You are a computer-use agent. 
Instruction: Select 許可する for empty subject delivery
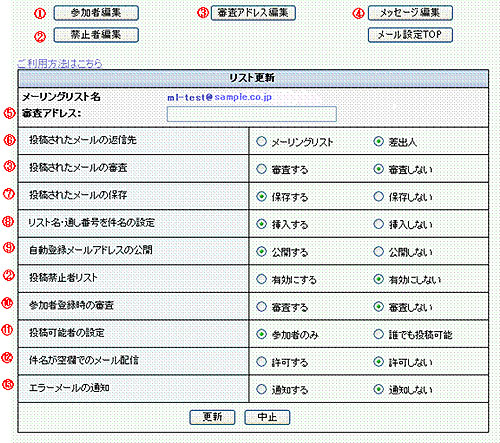[x=261, y=362]
